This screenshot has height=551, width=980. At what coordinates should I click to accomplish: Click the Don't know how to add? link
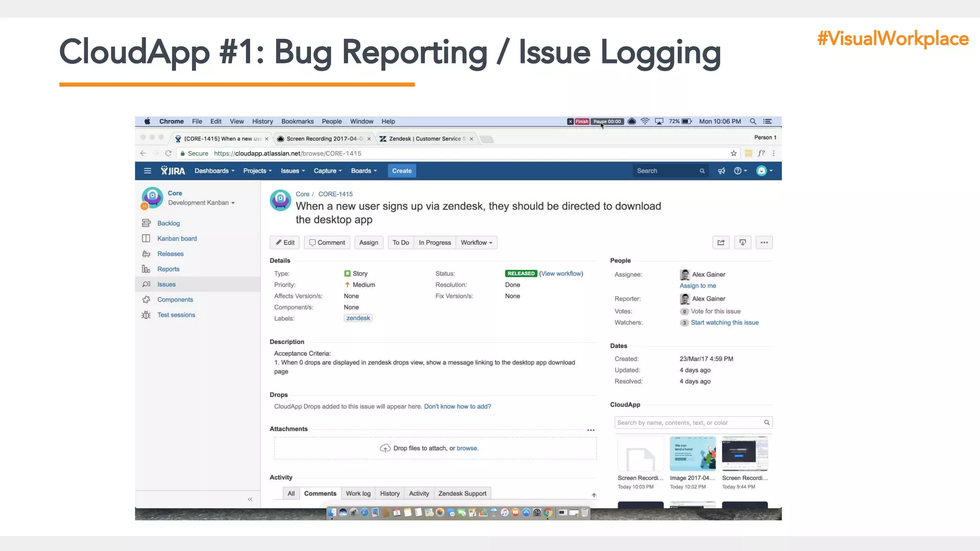click(457, 407)
